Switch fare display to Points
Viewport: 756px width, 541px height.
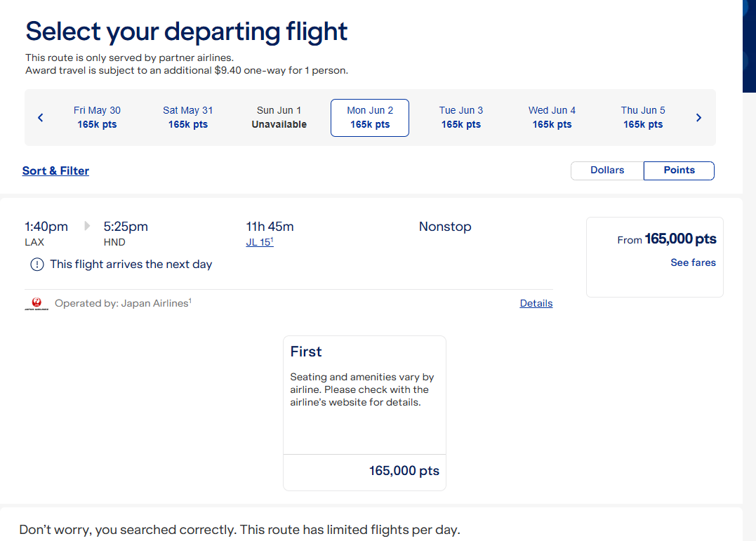(x=679, y=171)
